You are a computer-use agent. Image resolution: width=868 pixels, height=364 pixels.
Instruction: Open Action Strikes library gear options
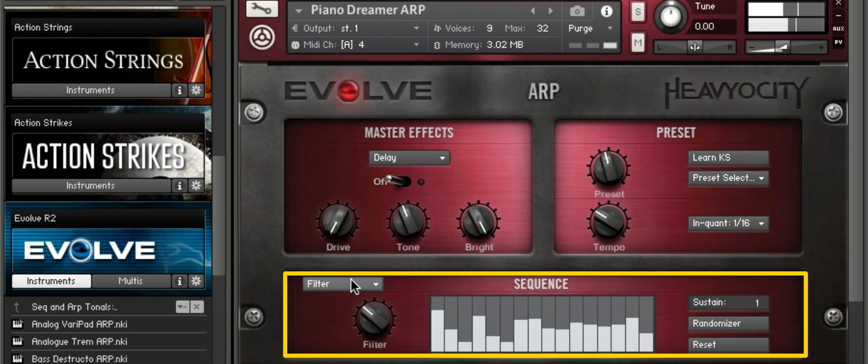pyautogui.click(x=196, y=186)
